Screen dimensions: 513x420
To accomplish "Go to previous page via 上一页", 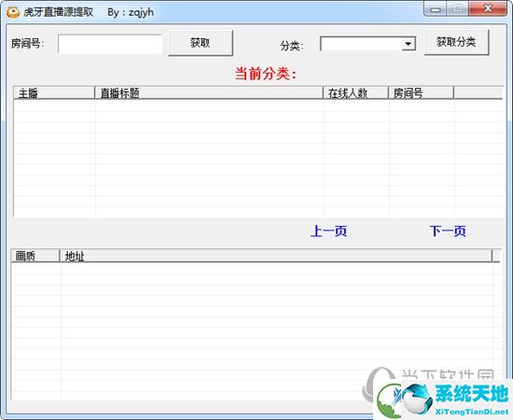I will [x=328, y=231].
